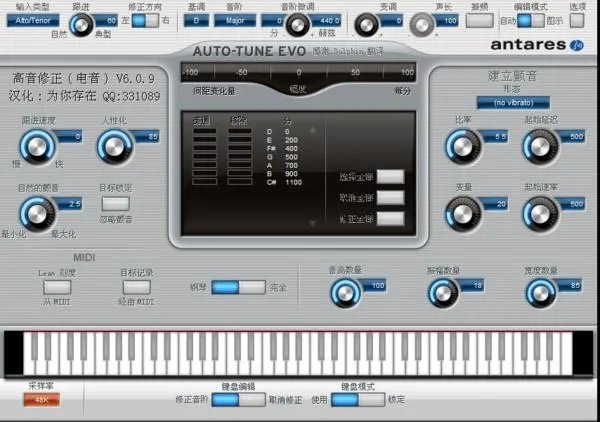Open the 基调 key dropdown showing D
This screenshot has width=600, height=422.
tap(196, 21)
